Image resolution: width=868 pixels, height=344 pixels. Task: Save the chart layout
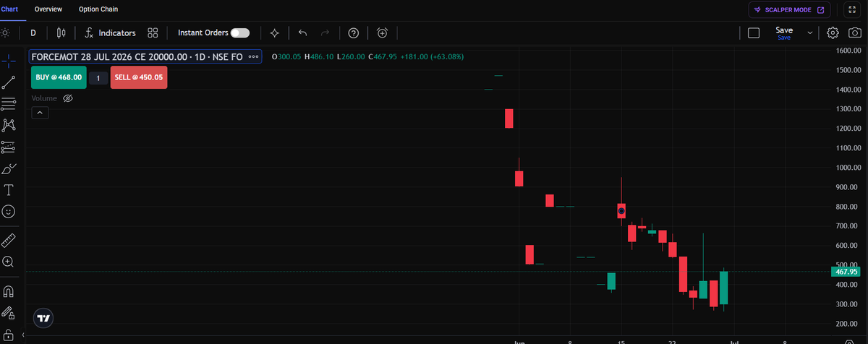click(784, 33)
